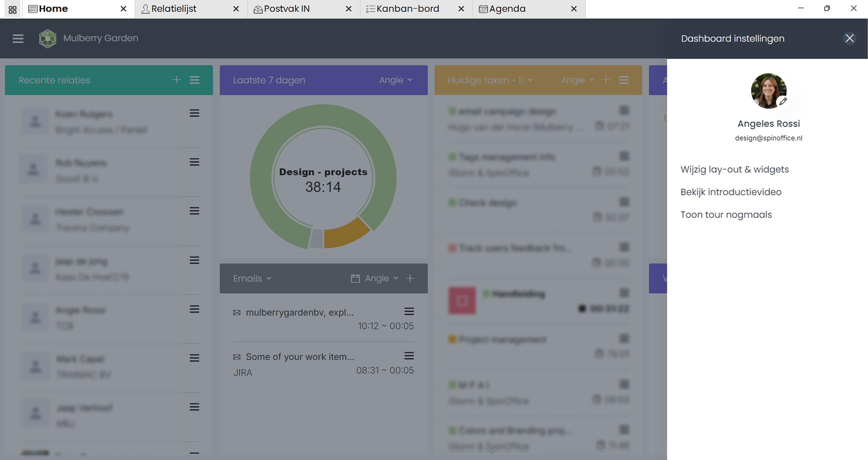Expand the Emails type dropdown
The image size is (868, 460).
pos(252,279)
